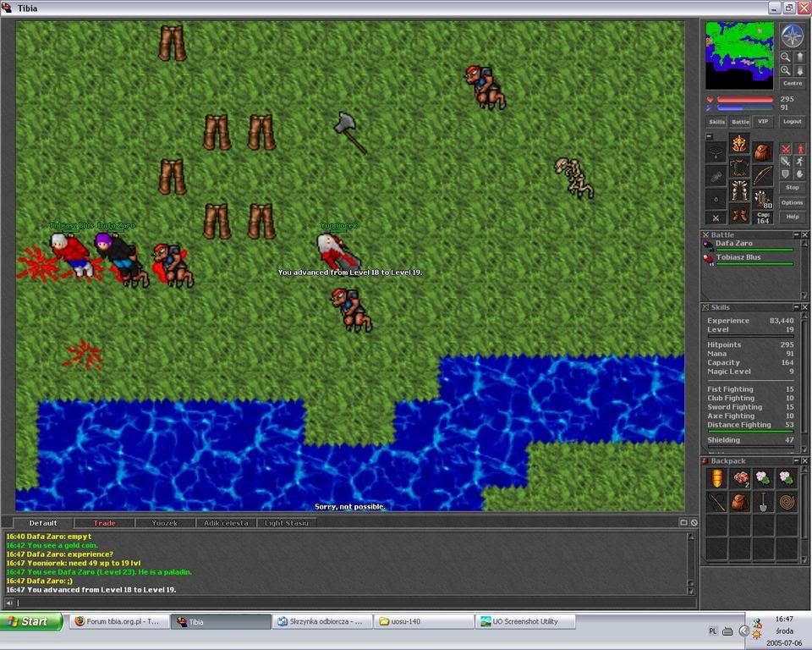This screenshot has width=812, height=650.
Task: Close the Backpack panel
Action: click(x=804, y=460)
